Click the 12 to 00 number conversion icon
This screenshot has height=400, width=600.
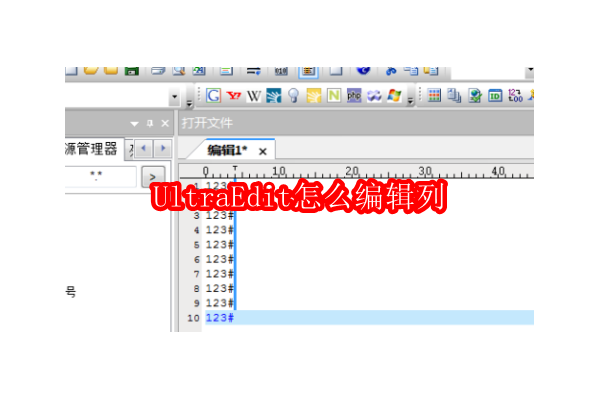(x=515, y=95)
